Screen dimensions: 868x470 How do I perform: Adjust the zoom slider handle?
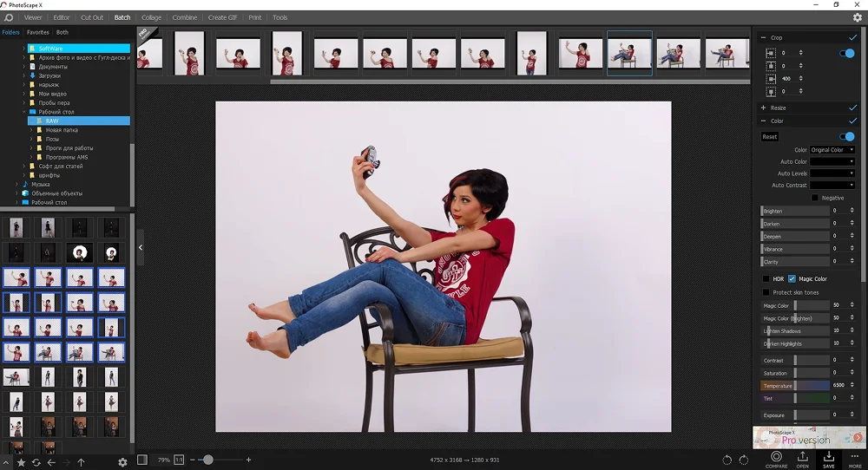click(208, 460)
